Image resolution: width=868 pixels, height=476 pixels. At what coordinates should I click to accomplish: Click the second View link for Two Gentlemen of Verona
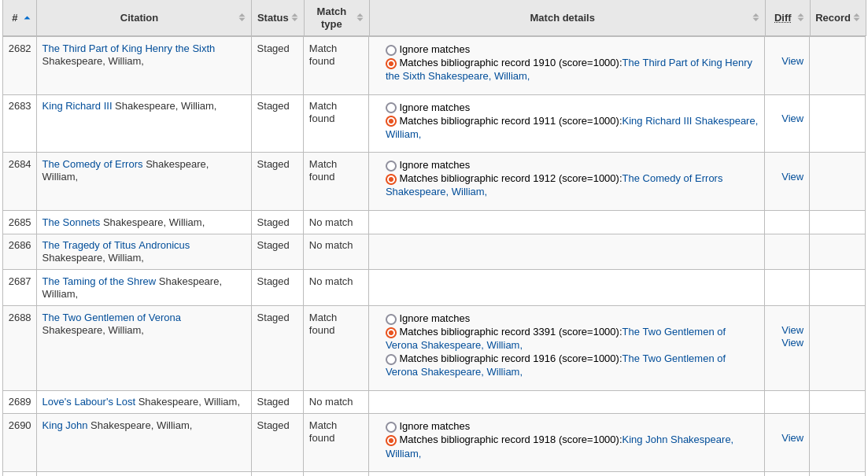(x=792, y=343)
